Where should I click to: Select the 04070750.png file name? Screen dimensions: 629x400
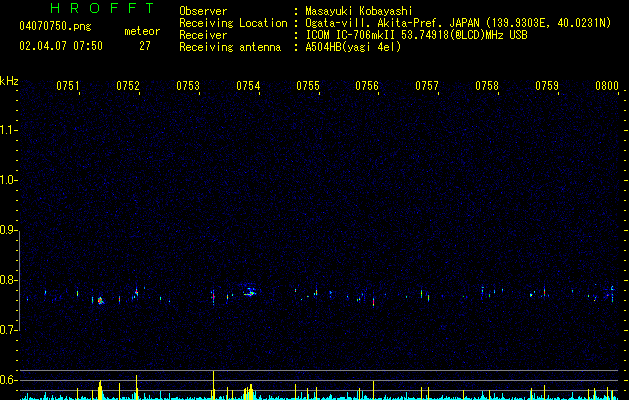55,27
